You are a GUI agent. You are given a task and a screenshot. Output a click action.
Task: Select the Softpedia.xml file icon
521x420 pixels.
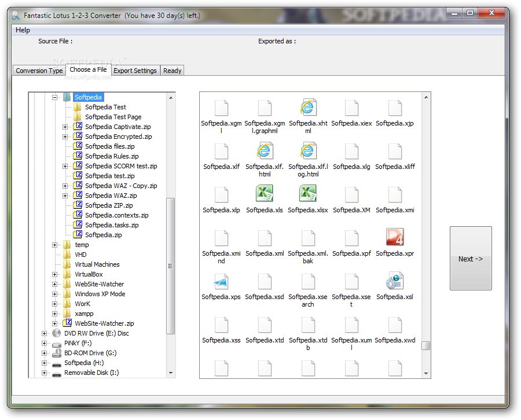point(265,238)
